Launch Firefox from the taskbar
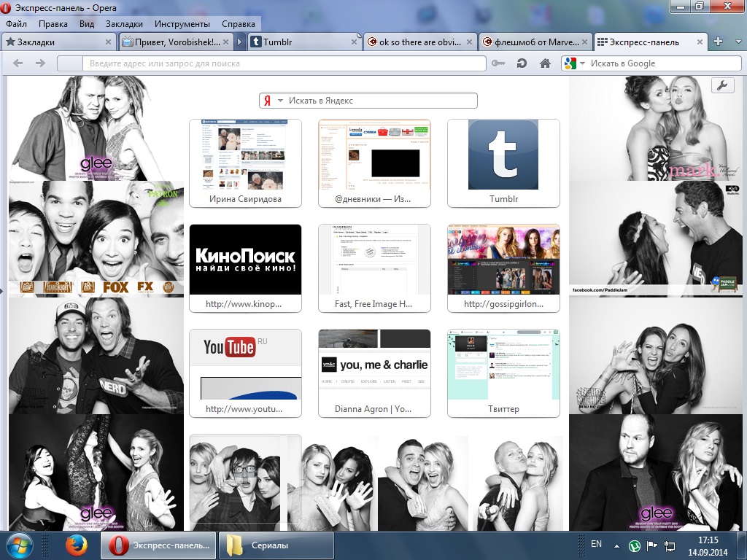The height and width of the screenshot is (560, 747). click(x=76, y=545)
